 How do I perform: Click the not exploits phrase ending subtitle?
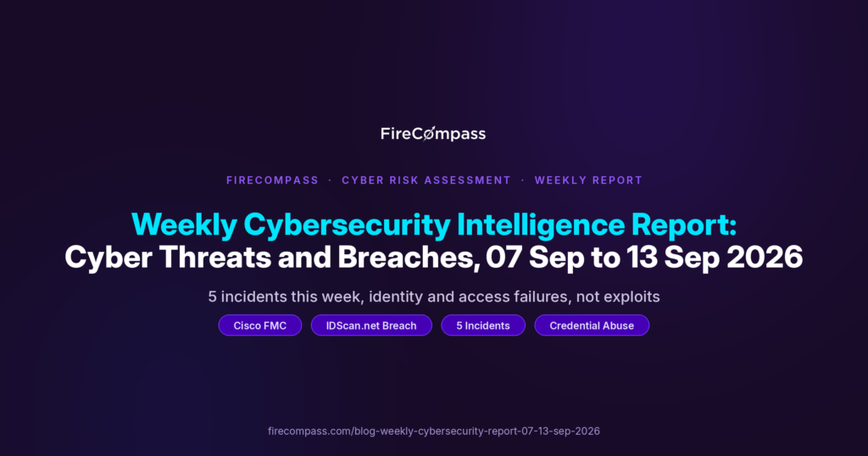click(x=618, y=298)
